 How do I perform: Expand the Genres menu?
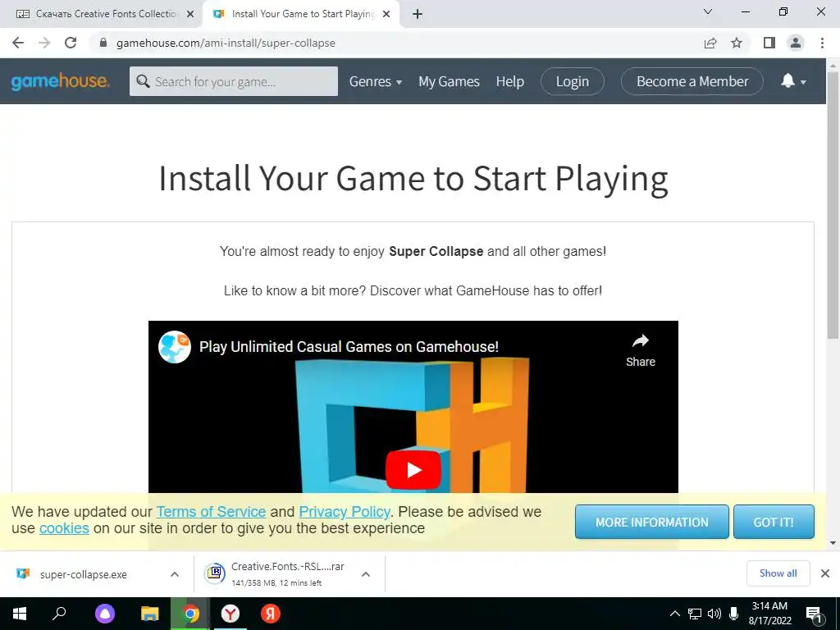376,81
